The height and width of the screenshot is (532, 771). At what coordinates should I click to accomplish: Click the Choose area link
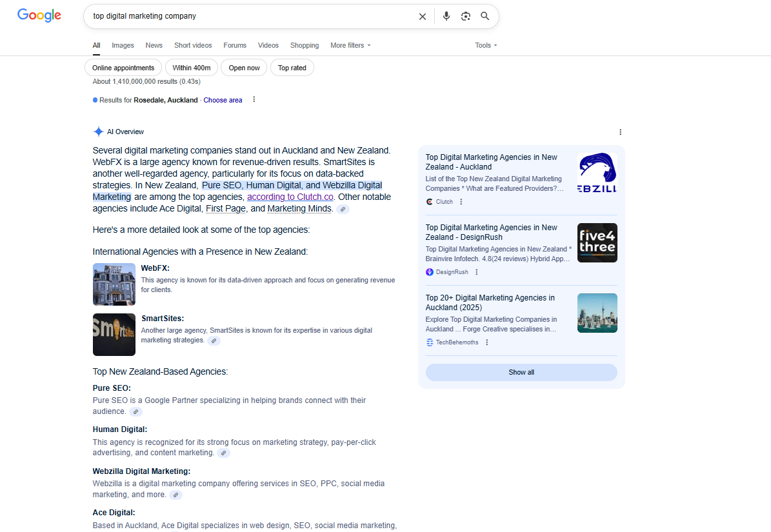(223, 100)
